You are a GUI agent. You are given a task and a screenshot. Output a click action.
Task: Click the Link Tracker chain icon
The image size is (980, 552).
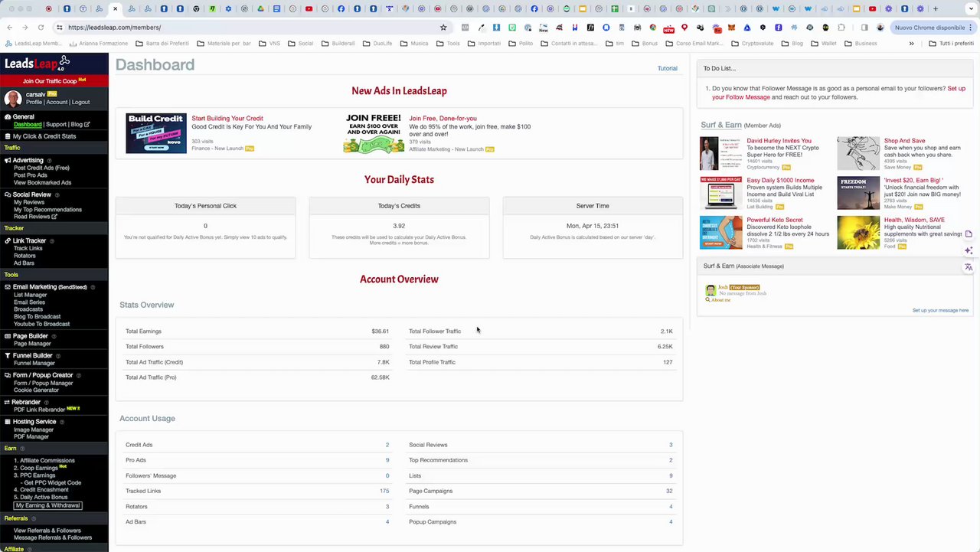click(8, 241)
